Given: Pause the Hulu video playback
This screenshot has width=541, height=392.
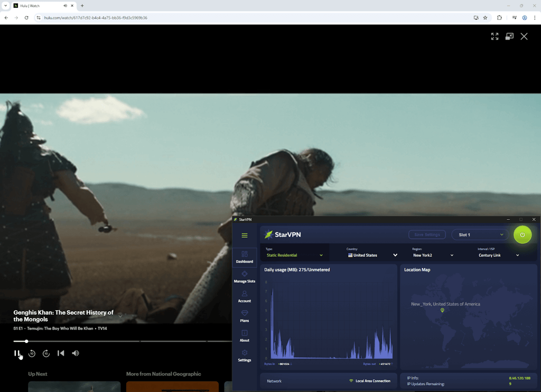Looking at the screenshot, I should [16, 353].
